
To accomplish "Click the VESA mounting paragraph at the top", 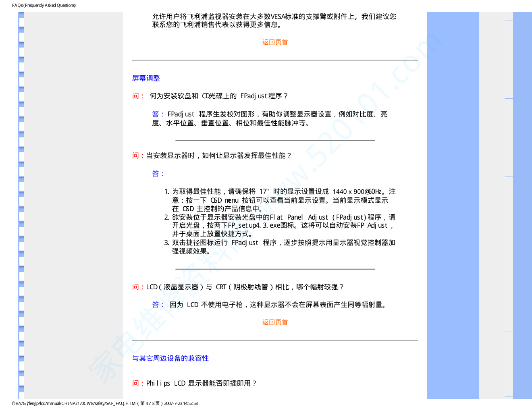I will click(274, 21).
